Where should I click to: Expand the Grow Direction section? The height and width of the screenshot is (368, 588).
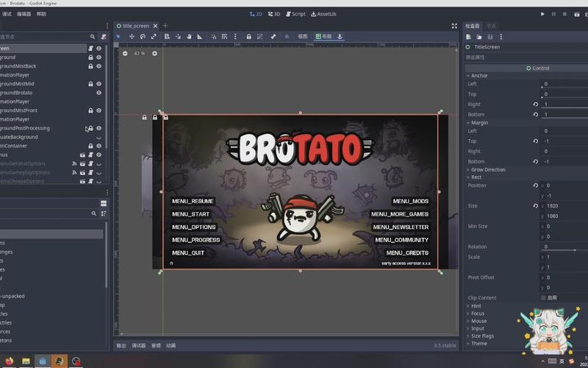coord(486,170)
